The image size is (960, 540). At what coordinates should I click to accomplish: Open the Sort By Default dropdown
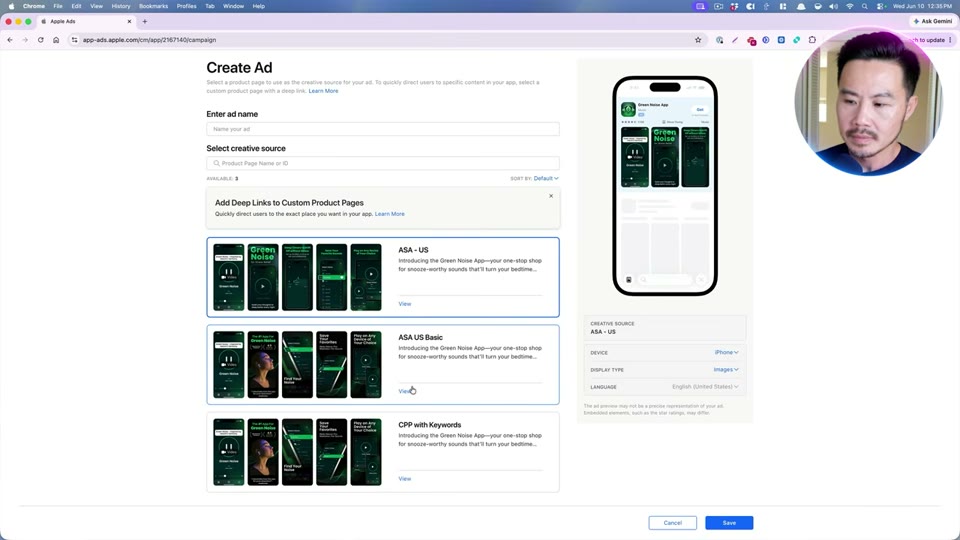click(x=546, y=178)
